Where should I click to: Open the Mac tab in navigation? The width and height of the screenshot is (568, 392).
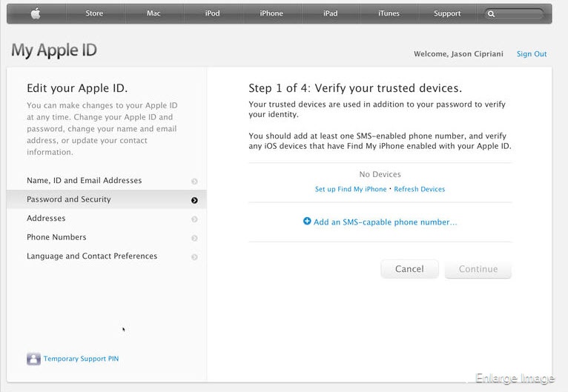pyautogui.click(x=153, y=13)
